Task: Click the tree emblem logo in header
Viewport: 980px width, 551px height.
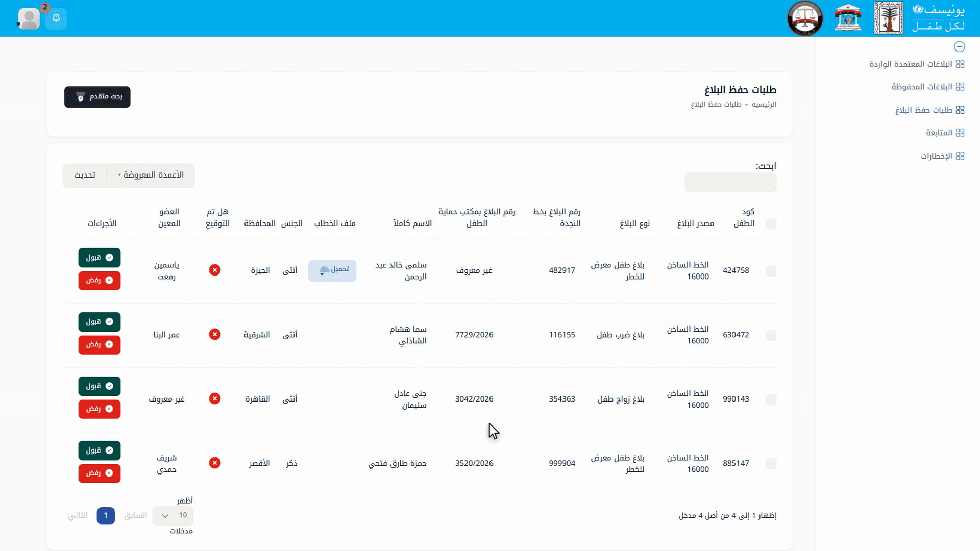Action: [x=888, y=18]
